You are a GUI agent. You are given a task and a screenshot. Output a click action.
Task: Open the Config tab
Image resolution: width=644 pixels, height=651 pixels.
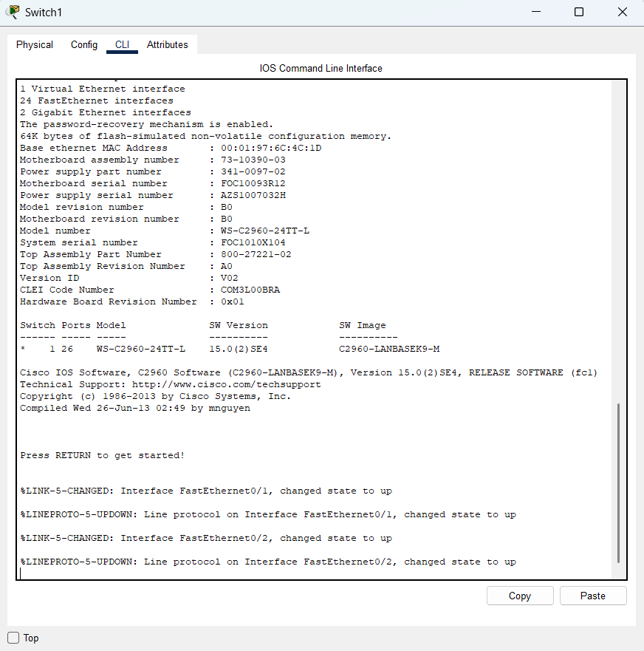[x=84, y=45]
